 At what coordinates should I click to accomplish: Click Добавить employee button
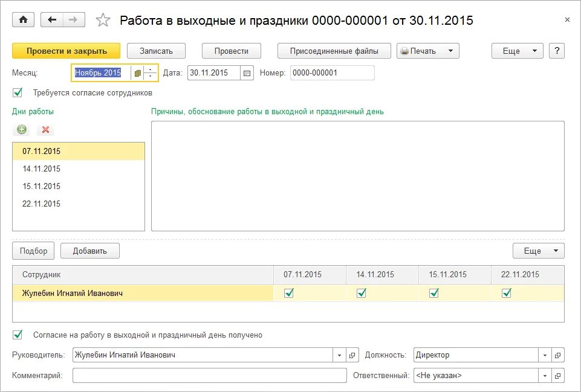click(x=89, y=251)
